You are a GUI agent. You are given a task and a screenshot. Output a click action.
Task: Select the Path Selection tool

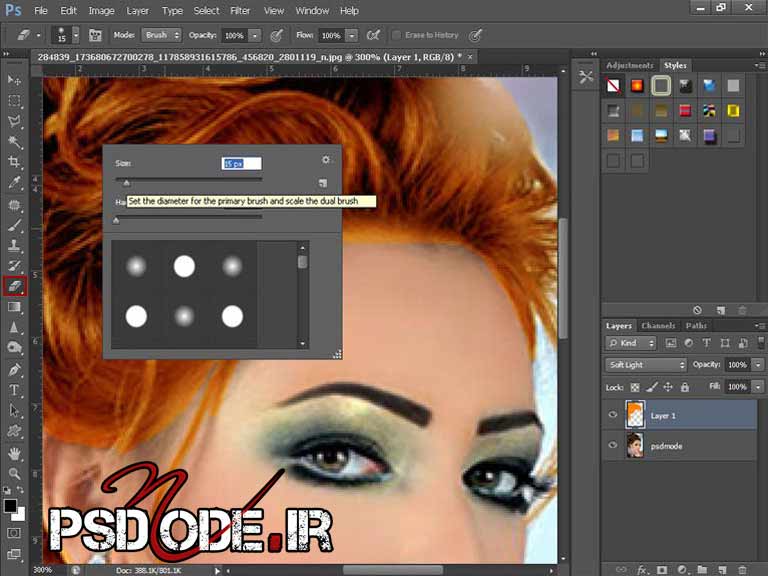pos(14,410)
